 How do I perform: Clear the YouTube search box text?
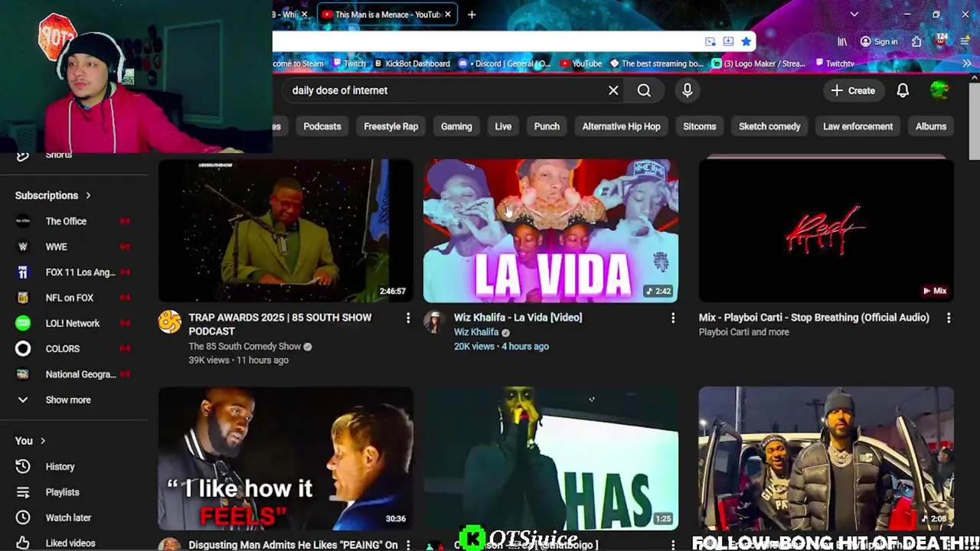point(613,90)
